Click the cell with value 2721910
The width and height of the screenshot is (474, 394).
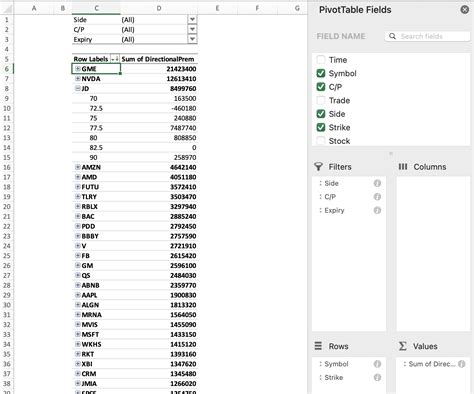[159, 246]
